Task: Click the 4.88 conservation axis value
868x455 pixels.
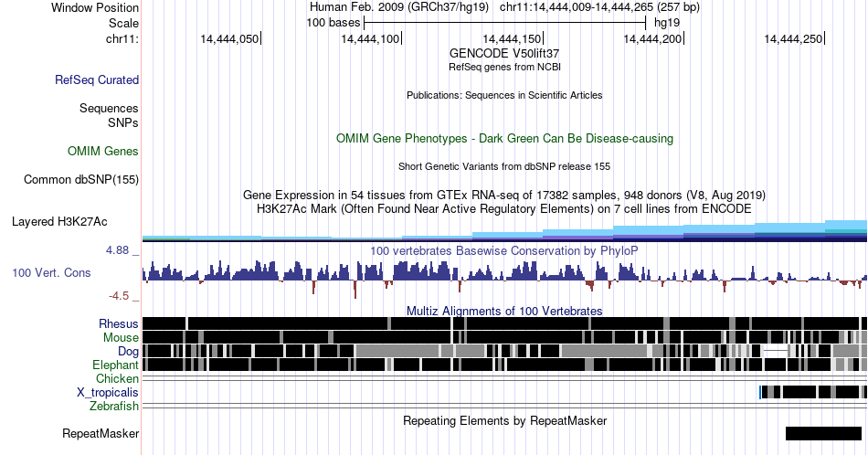Action: pos(117,250)
